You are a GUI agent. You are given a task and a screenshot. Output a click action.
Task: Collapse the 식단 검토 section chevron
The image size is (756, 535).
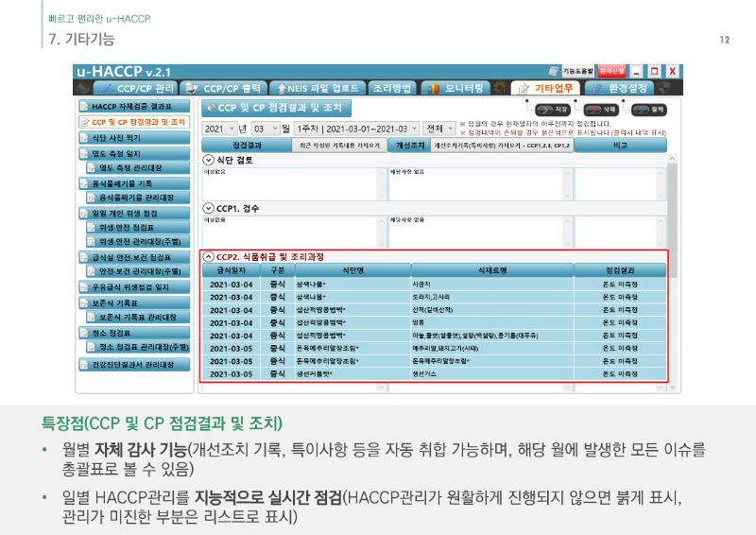(x=208, y=160)
